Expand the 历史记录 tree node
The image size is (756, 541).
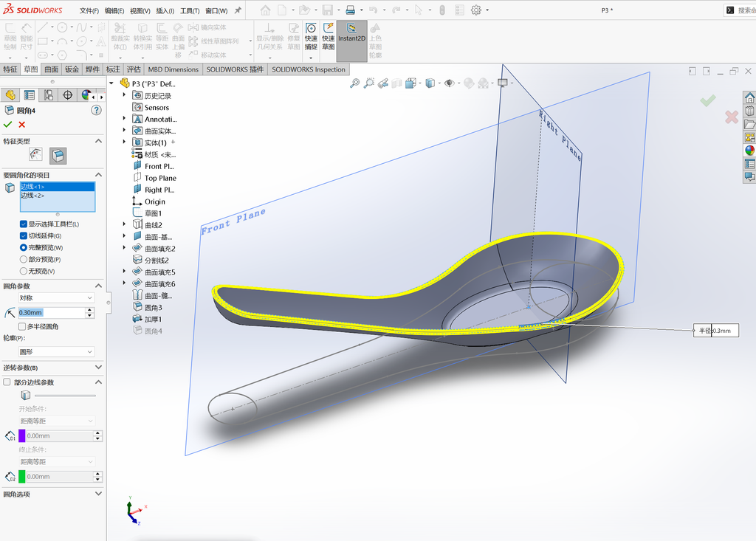(124, 95)
